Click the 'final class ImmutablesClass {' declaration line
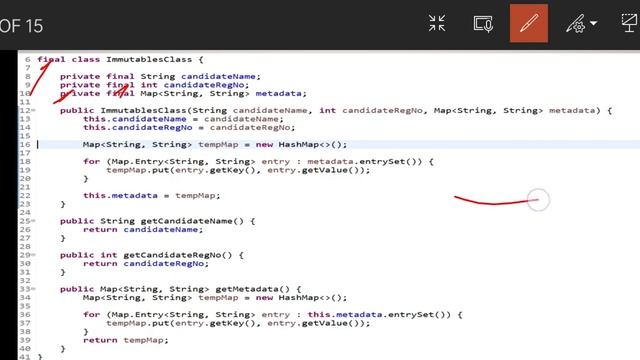This screenshot has width=640, height=360. (120, 59)
